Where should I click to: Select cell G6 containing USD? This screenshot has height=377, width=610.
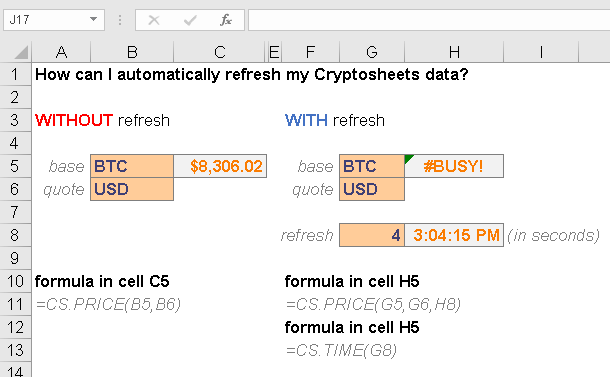(x=372, y=189)
